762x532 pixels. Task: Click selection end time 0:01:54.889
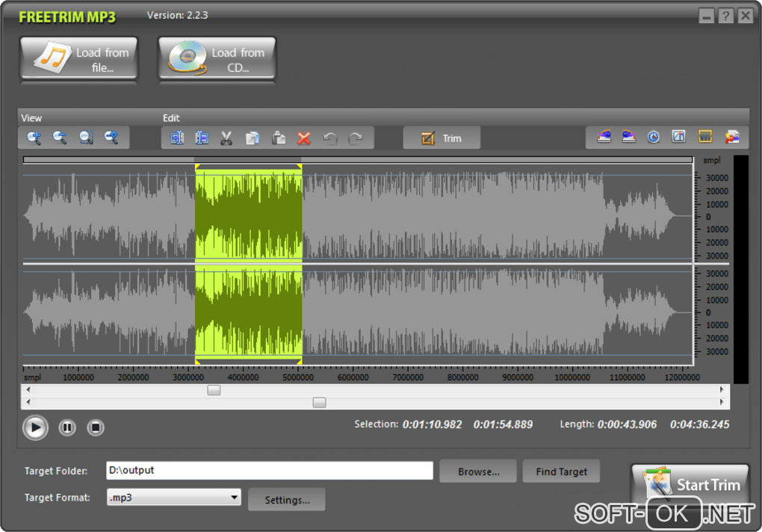pos(503,424)
